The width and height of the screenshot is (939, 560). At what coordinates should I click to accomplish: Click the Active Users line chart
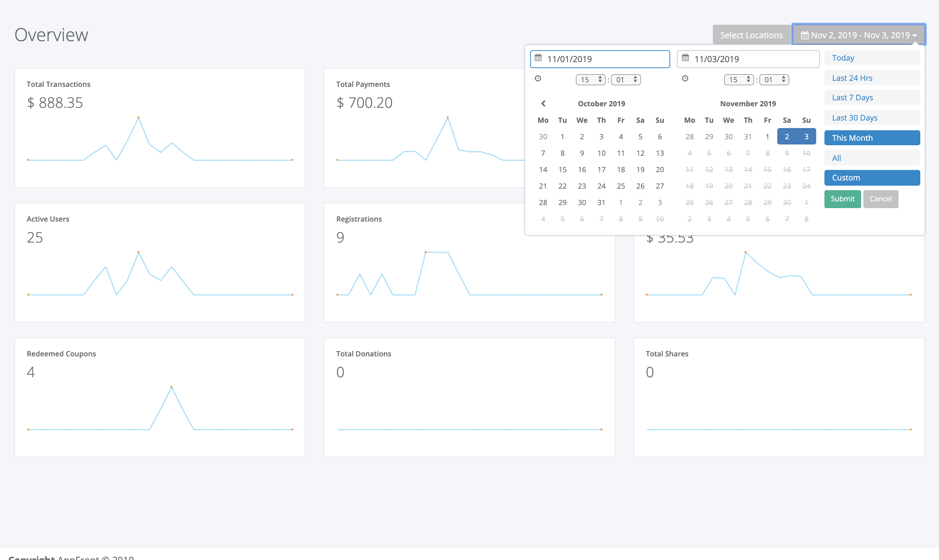(x=160, y=274)
